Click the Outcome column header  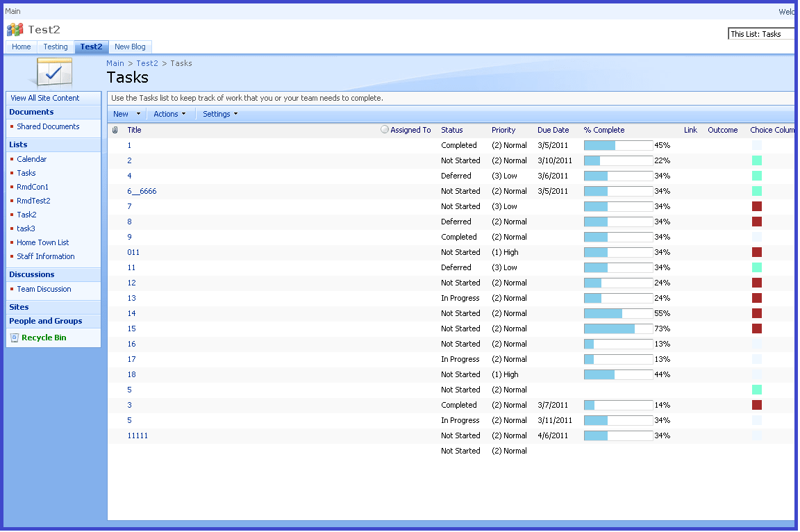pos(722,130)
